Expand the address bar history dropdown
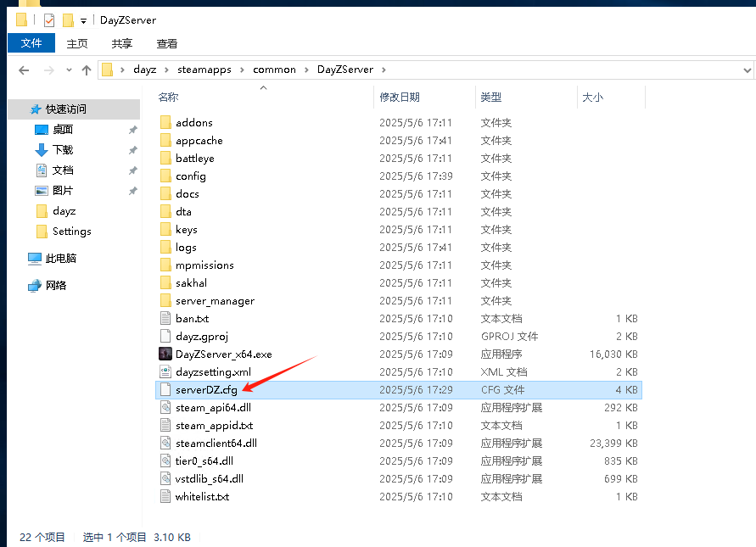 747,70
